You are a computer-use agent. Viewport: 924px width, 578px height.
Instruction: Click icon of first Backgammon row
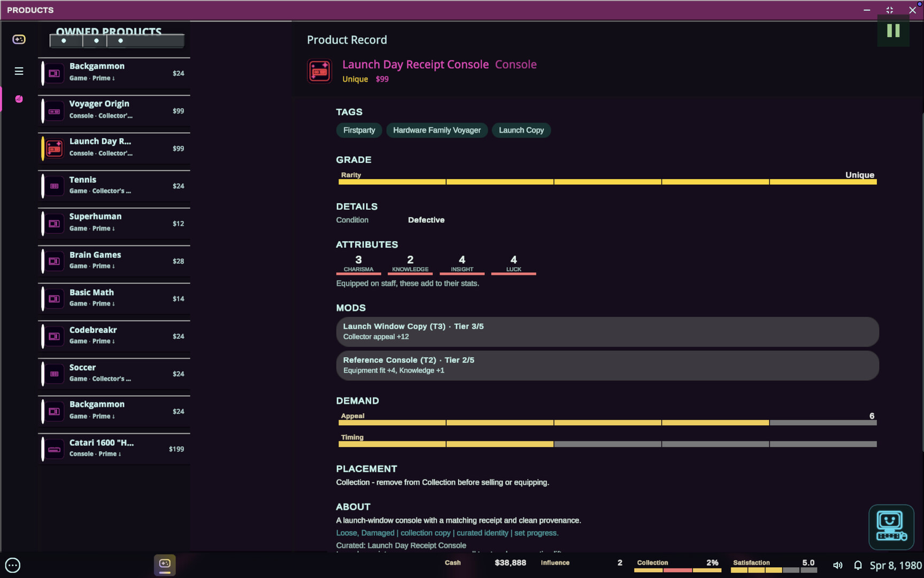(54, 73)
